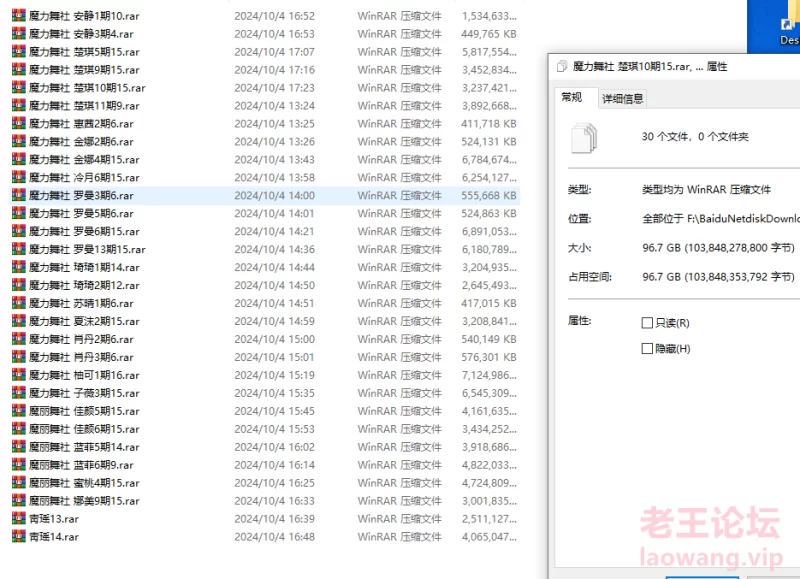Click the 类型均为 WinRAR 压缩文件 type value
The height and width of the screenshot is (579, 800).
coord(706,189)
